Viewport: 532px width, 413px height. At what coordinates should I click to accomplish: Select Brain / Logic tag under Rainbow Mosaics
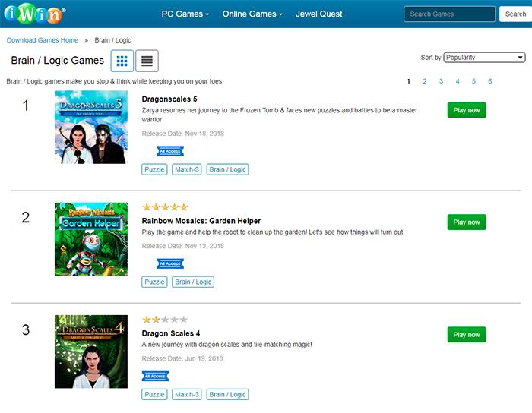click(x=193, y=282)
